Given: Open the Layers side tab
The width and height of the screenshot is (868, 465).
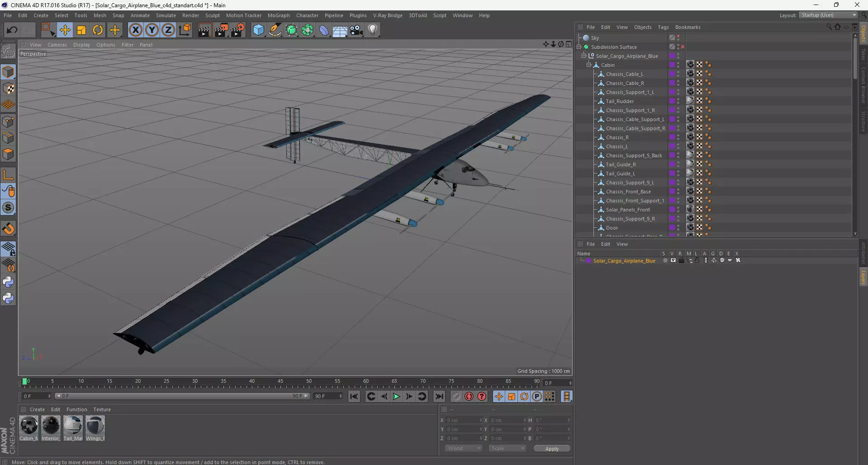Looking at the screenshot, I should 863,277.
